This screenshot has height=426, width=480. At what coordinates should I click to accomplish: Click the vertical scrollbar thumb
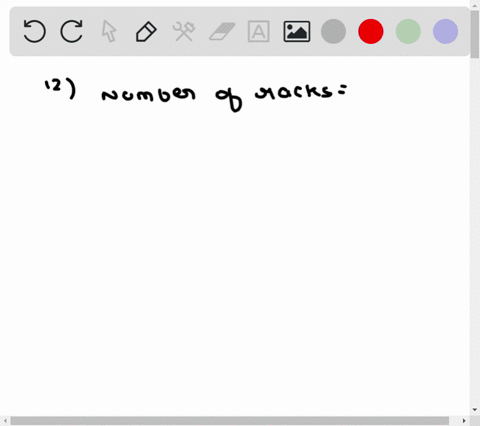(475, 35)
